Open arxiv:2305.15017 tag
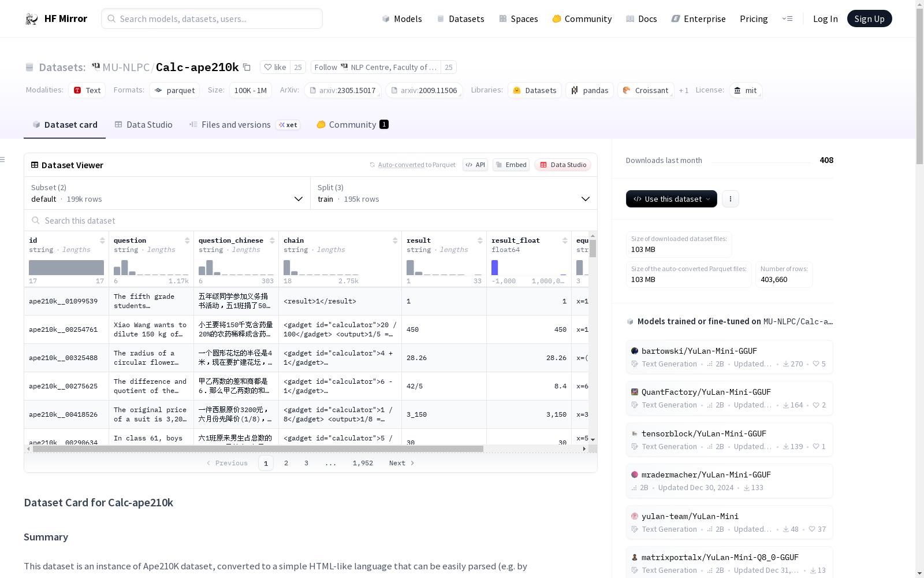This screenshot has height=578, width=924. point(343,91)
